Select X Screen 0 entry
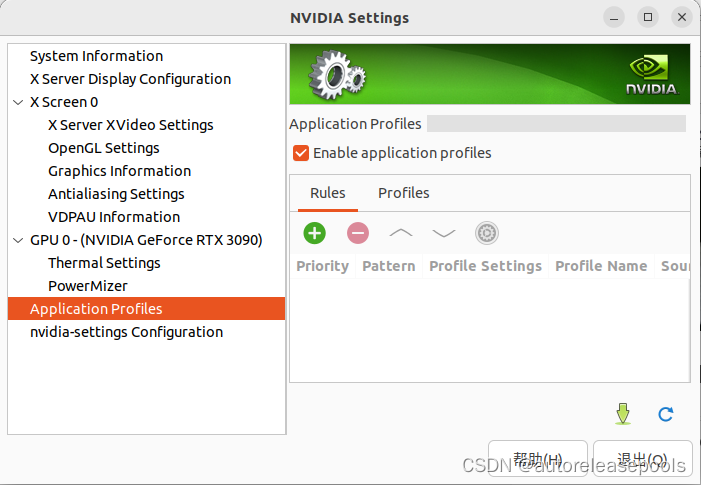Screen dimensions: 701x485 click(64, 102)
